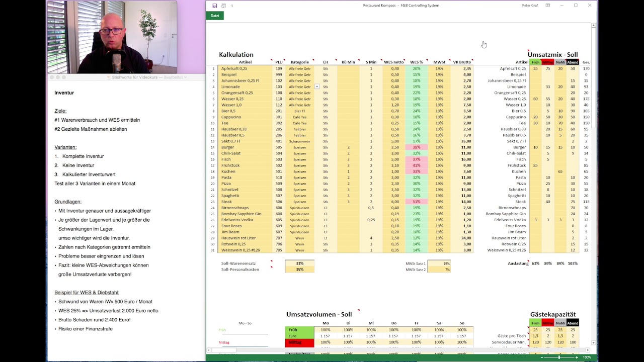This screenshot has width=644, height=362.
Task: Click the Grundlagen: underlined heading
Action: pos(68,202)
